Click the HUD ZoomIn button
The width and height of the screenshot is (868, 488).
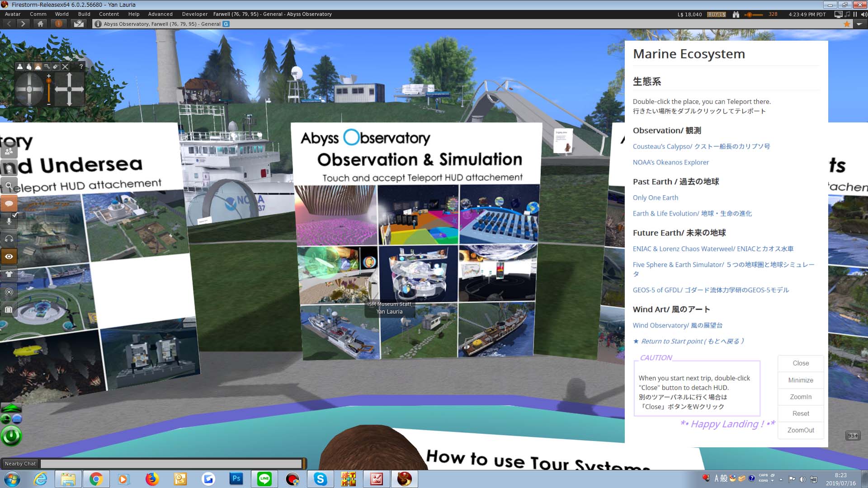tap(801, 397)
